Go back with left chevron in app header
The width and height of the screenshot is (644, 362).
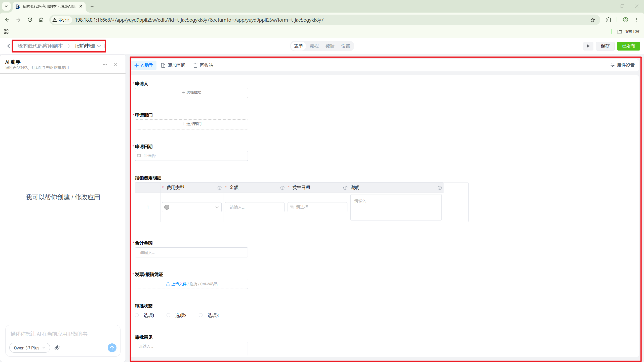(9, 46)
